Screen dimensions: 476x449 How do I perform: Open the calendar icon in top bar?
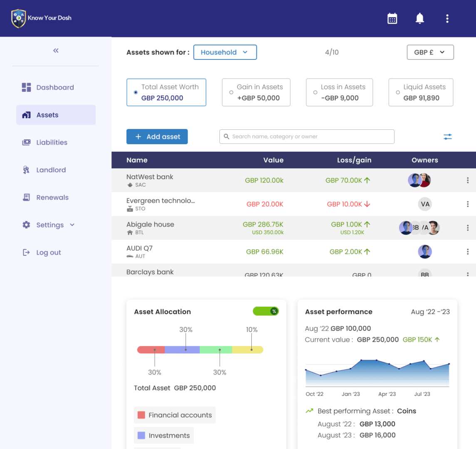click(x=392, y=18)
